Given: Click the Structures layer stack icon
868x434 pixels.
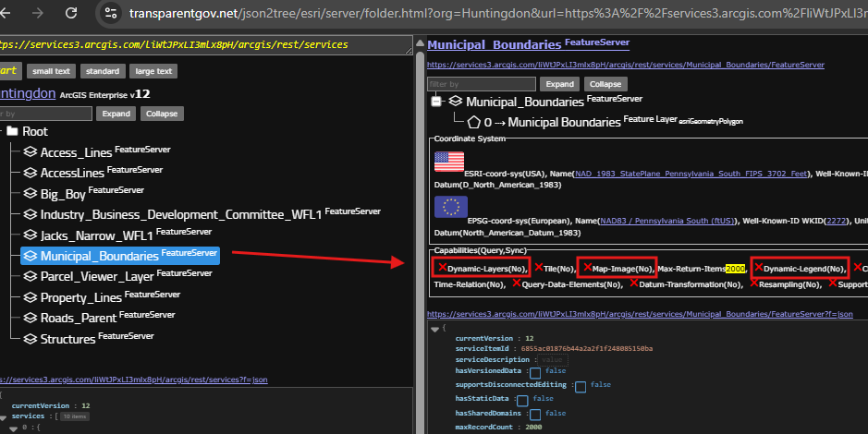Looking at the screenshot, I should (31, 338).
